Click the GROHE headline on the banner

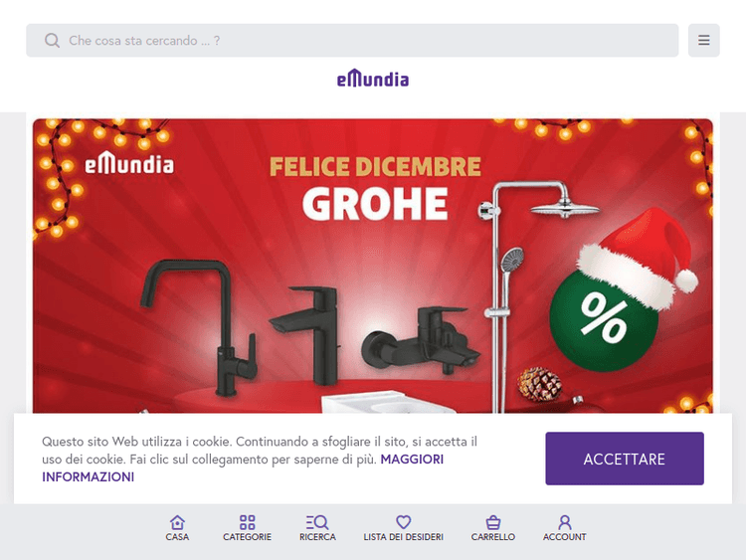click(x=375, y=204)
